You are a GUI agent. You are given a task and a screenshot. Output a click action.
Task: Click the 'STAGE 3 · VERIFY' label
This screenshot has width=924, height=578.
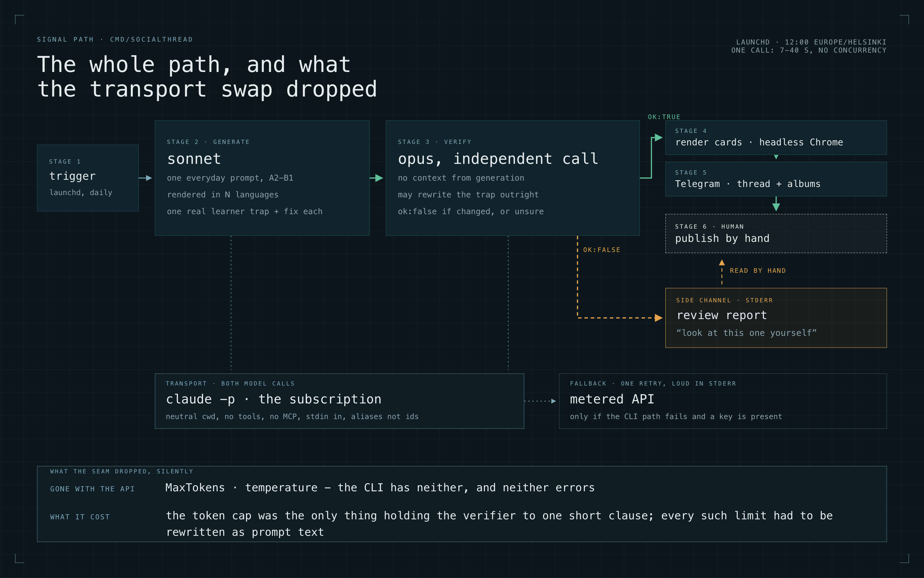coord(435,142)
